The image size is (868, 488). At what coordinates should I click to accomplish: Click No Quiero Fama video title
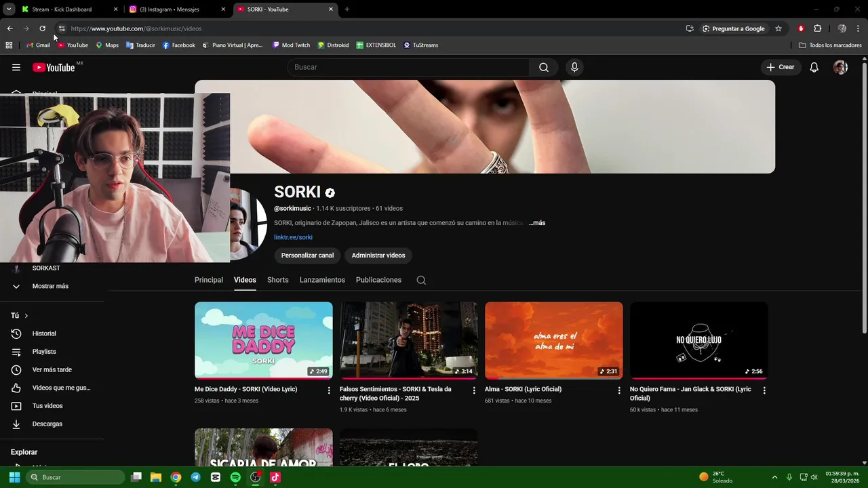click(x=690, y=394)
